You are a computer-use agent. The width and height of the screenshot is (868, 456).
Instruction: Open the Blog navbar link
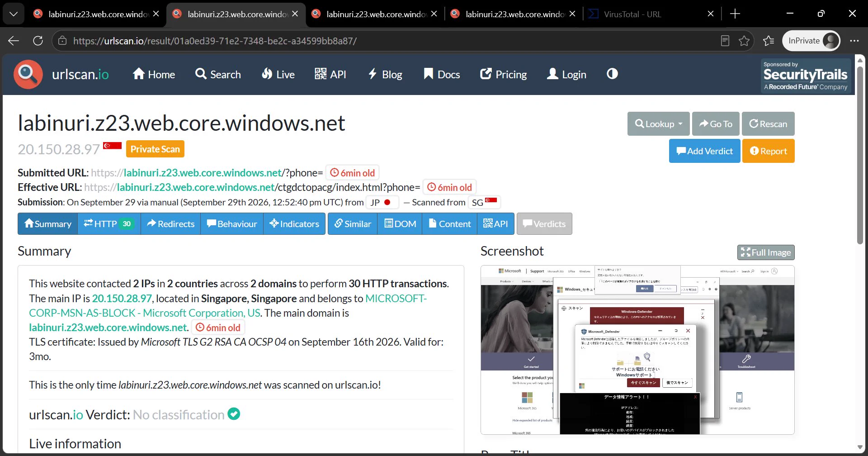(385, 74)
